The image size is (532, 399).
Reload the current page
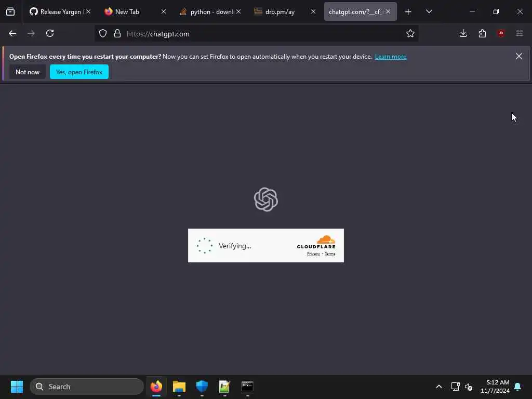(x=50, y=34)
